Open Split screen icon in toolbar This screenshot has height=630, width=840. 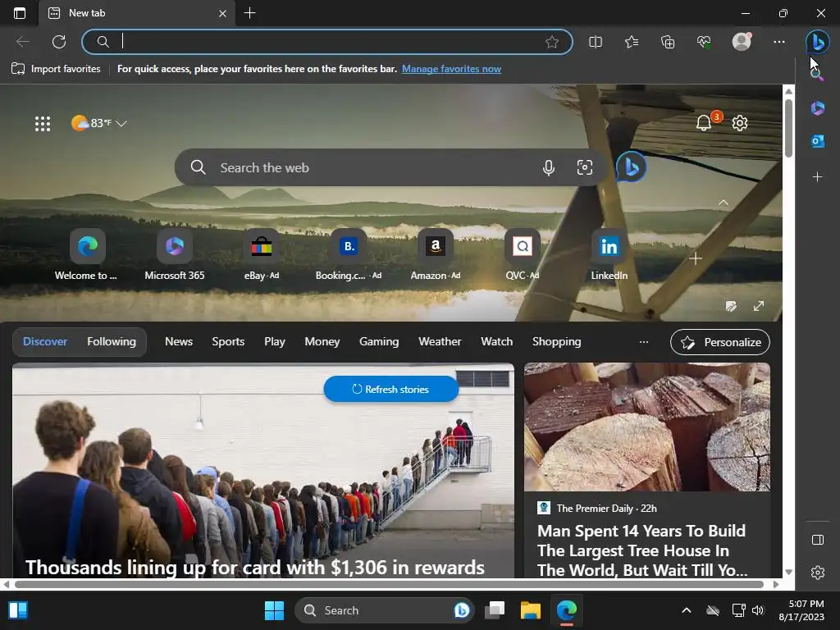point(596,42)
